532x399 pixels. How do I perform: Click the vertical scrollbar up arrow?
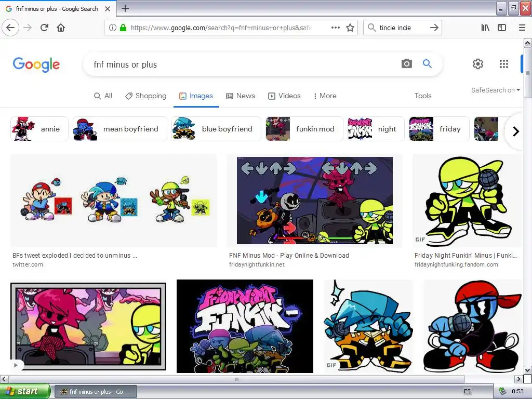527,43
